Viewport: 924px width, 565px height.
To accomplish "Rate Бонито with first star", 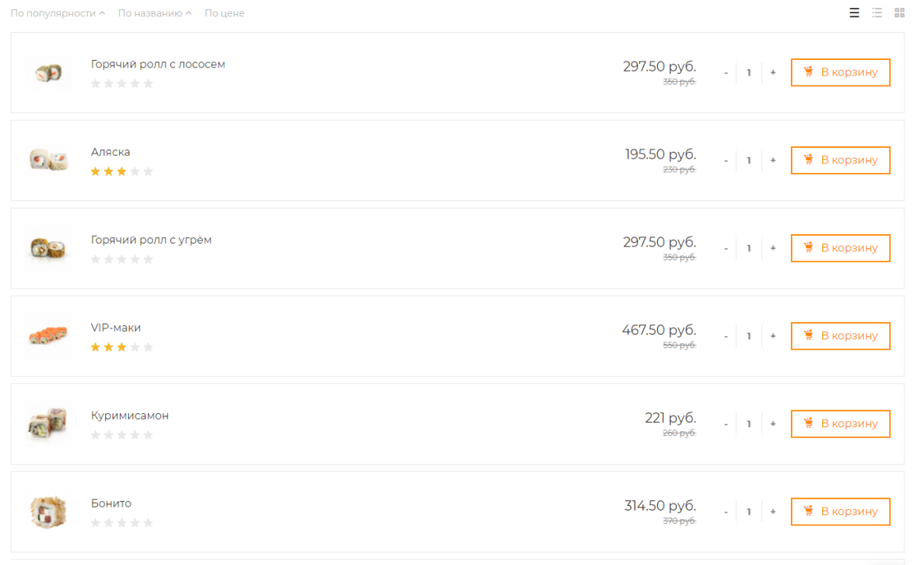I will (96, 523).
